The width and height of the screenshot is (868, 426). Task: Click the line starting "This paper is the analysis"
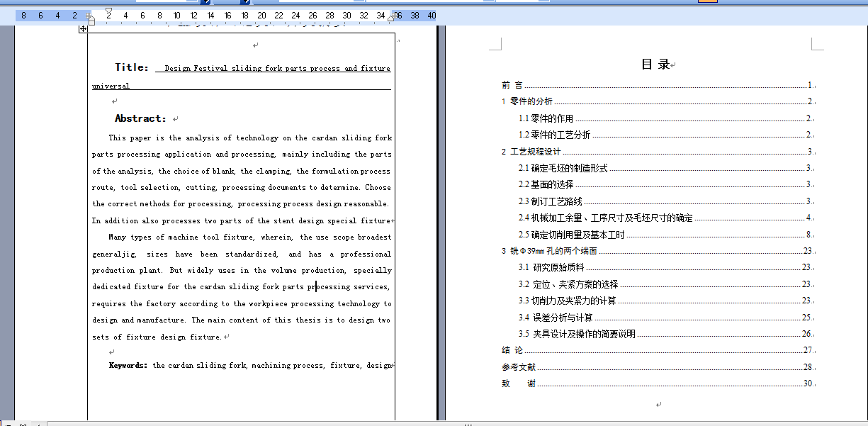tap(250, 138)
